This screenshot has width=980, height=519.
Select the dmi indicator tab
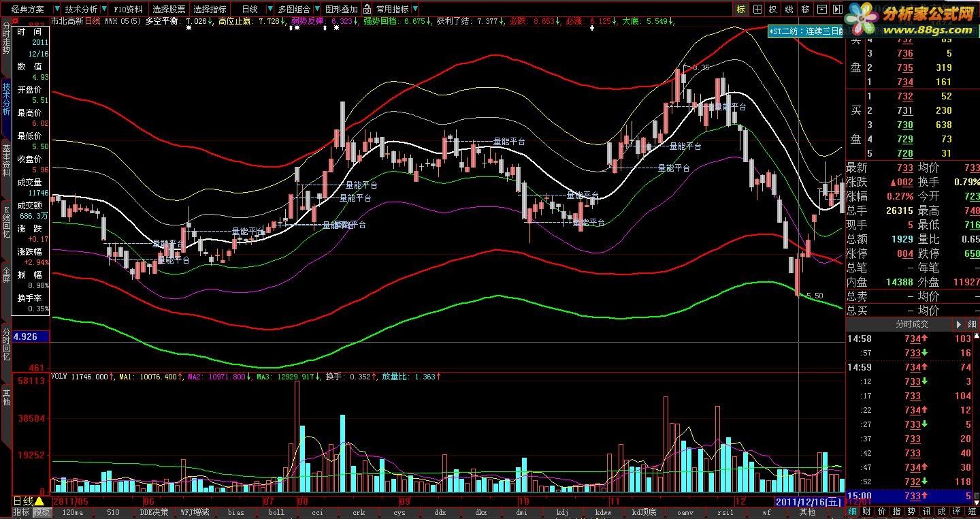pyautogui.click(x=522, y=512)
